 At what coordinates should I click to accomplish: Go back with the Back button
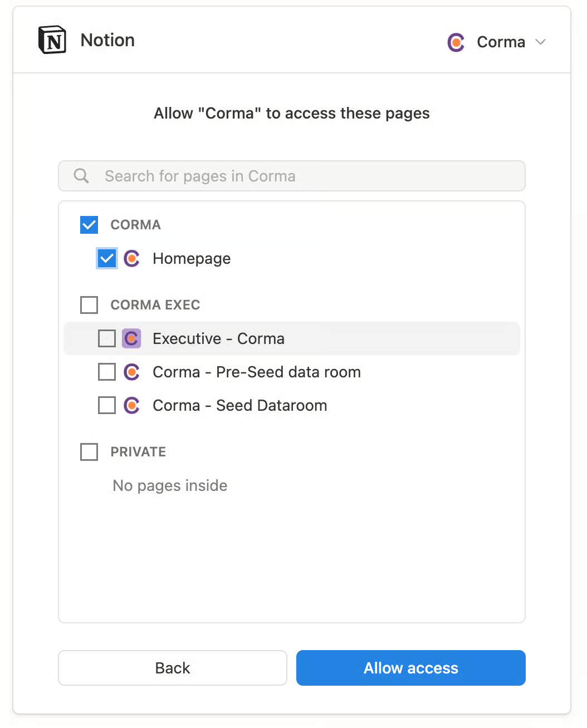173,668
